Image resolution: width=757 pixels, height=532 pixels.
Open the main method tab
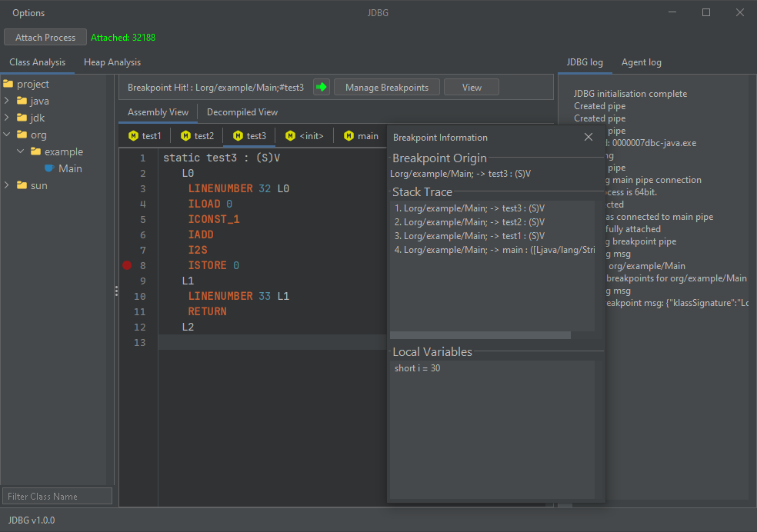(x=361, y=136)
